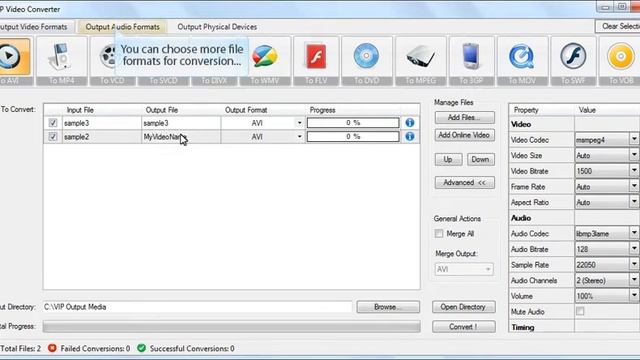The image size is (640, 360).
Task: Open info icon for sample2 row
Action: pos(410,136)
